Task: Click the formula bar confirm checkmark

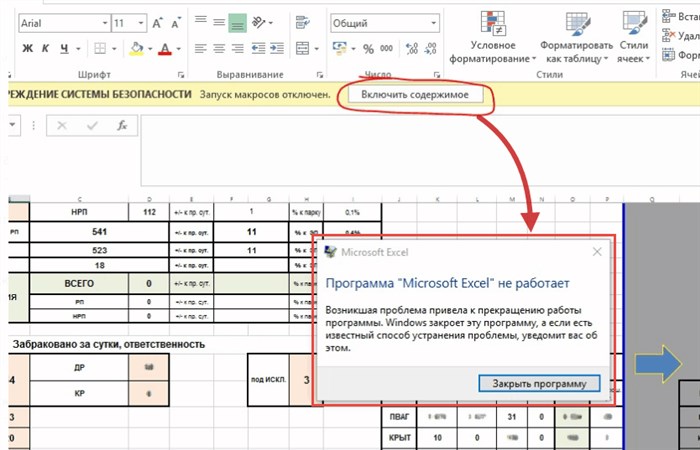Action: point(92,126)
